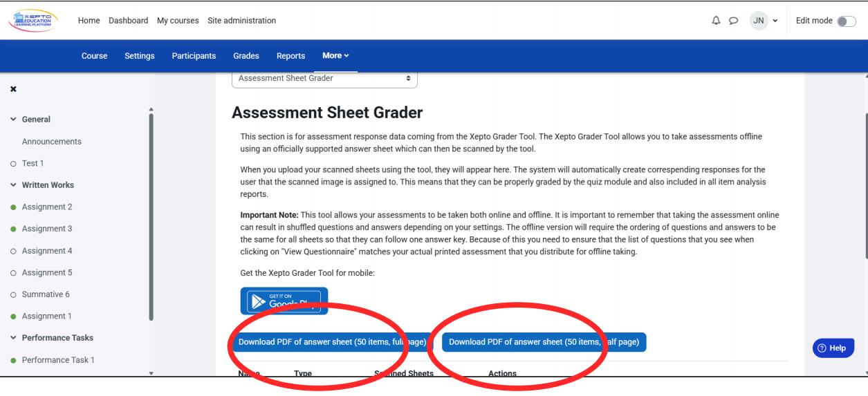Open Performance Task 1 link
868x396 pixels.
point(58,360)
